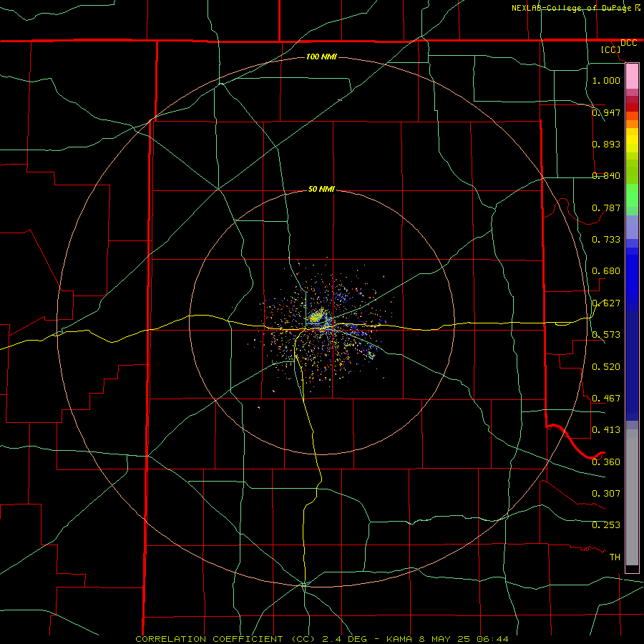
Task: Click the 0.253 legend value
Action: click(606, 525)
